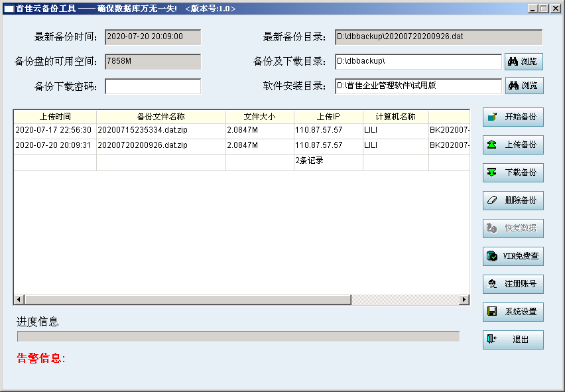Maximize the 首佳云备份工具 window
565x392 pixels.
[543, 9]
